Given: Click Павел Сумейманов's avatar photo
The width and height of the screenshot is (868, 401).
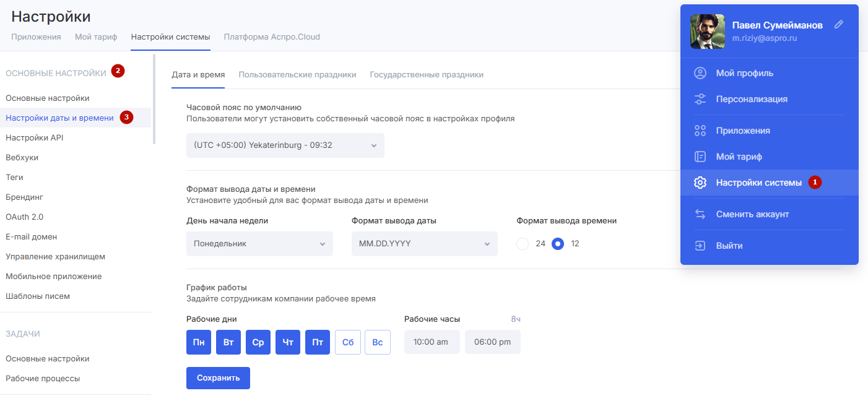Looking at the screenshot, I should click(x=708, y=32).
